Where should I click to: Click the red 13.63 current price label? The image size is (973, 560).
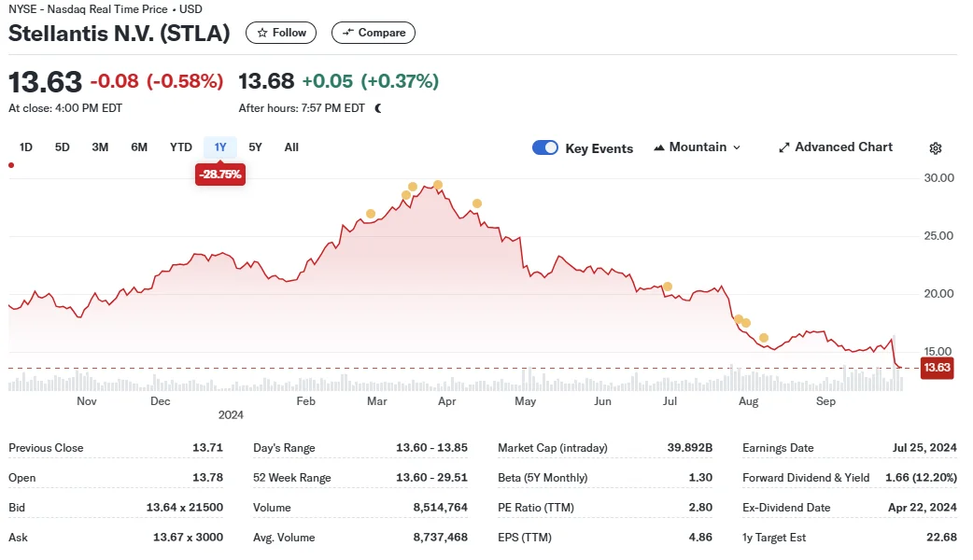click(x=937, y=368)
